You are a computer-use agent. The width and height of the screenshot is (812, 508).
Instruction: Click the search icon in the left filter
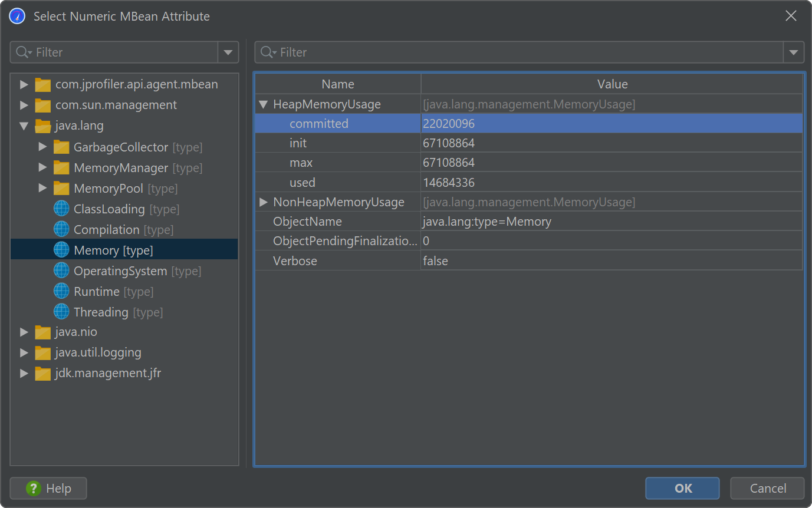tap(24, 52)
